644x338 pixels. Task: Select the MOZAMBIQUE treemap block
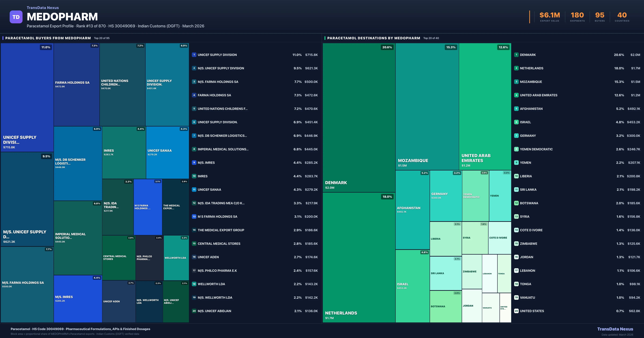coord(427,105)
